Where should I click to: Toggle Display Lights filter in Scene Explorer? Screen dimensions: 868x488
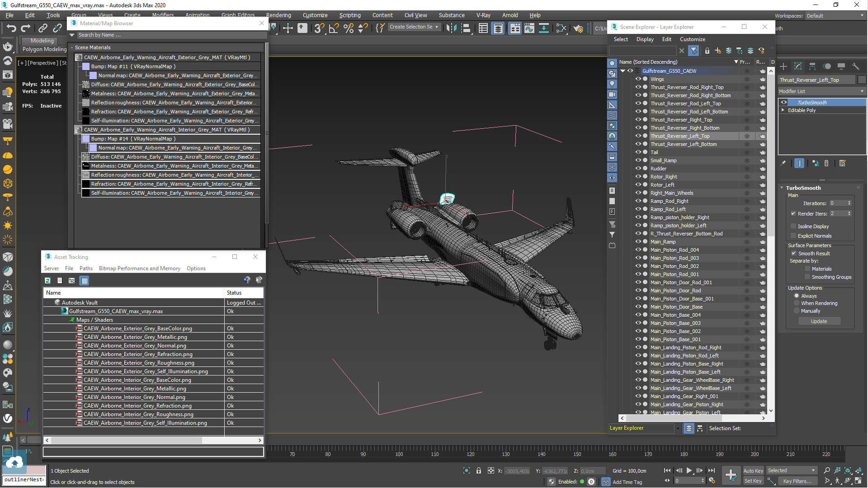tap(612, 84)
